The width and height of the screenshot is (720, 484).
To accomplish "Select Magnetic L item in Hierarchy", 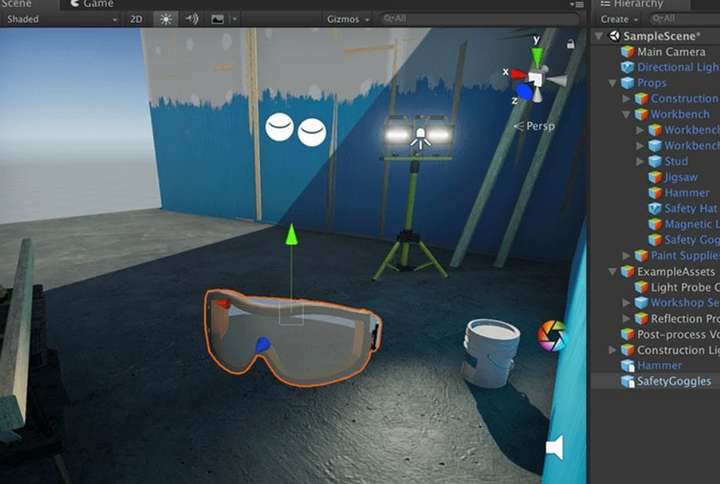I will [692, 224].
